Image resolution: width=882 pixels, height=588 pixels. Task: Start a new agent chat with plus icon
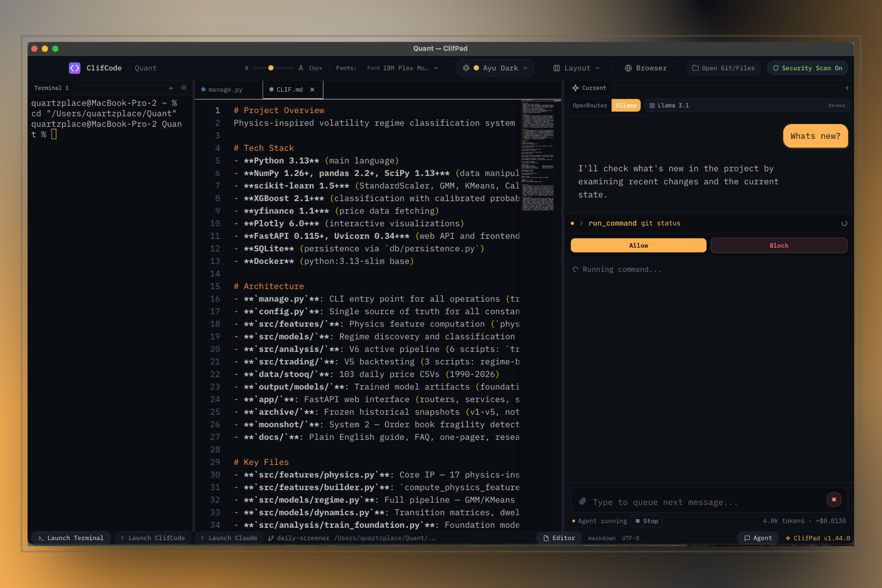click(847, 88)
